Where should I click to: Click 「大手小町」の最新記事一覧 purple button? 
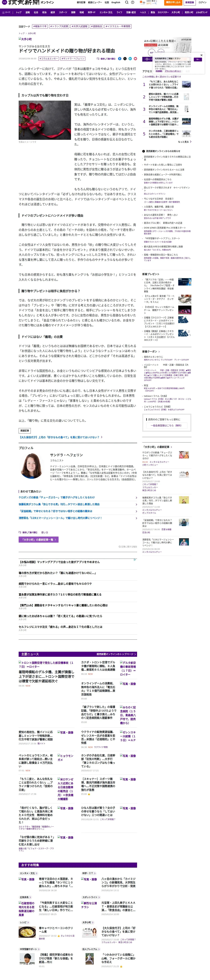coord(38,539)
